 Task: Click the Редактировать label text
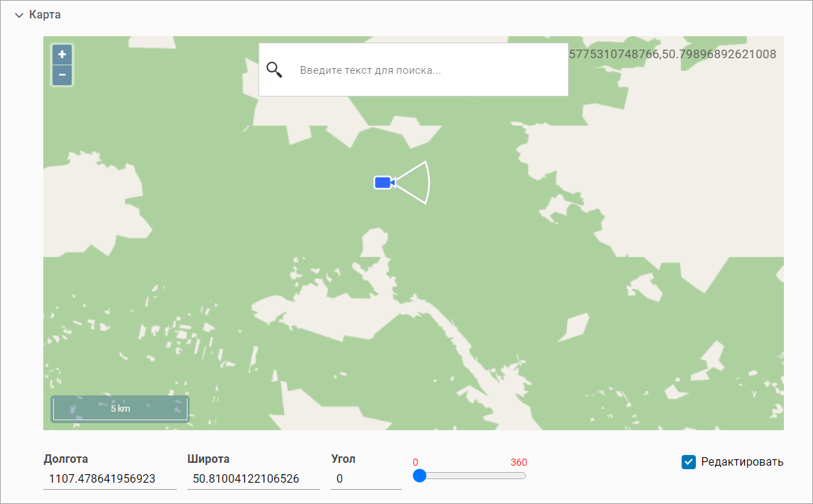point(742,462)
